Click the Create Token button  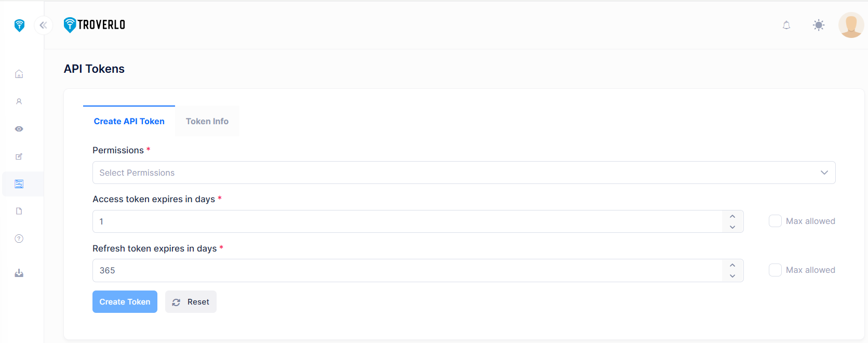125,302
